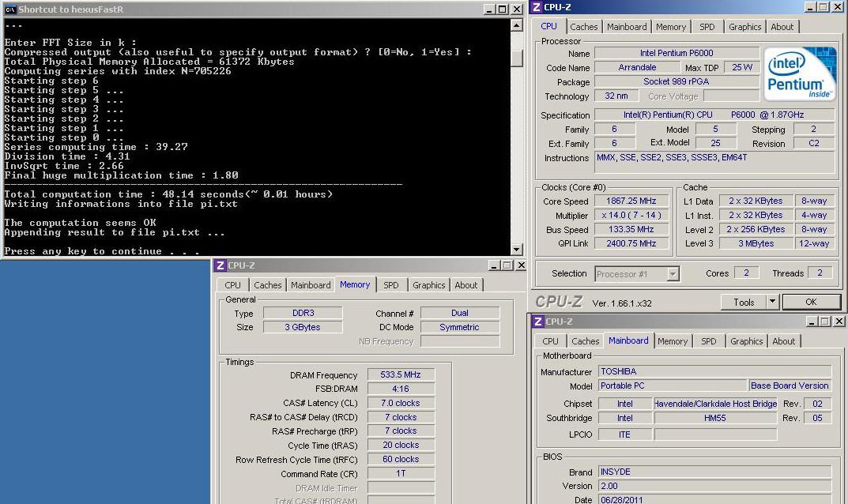Click the INSYDE BIOS brand field
The height and width of the screenshot is (504, 848).
coord(714,472)
